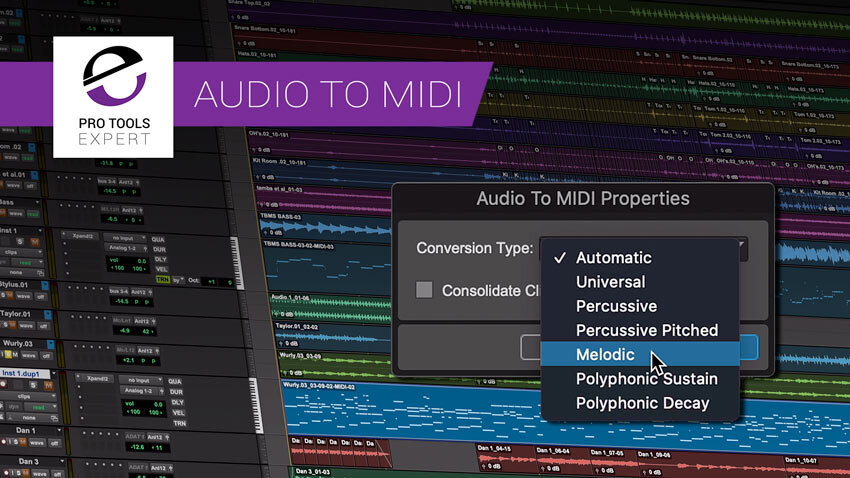Toggle DUR real-time property on Inst 1
This screenshot has width=850, height=478.
(x=159, y=249)
